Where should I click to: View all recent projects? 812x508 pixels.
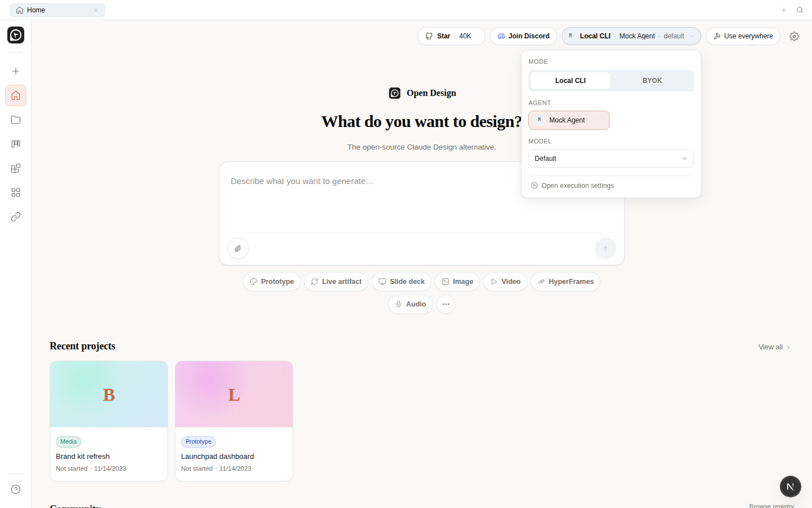coord(774,347)
